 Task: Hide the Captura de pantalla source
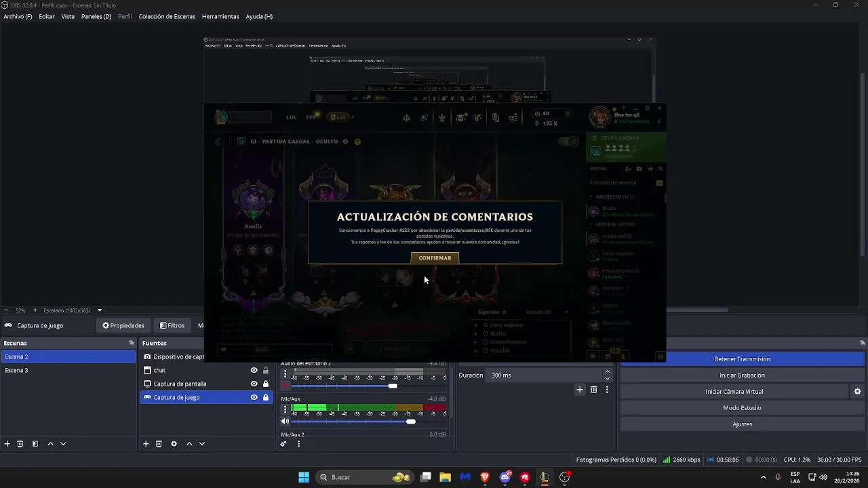(254, 384)
